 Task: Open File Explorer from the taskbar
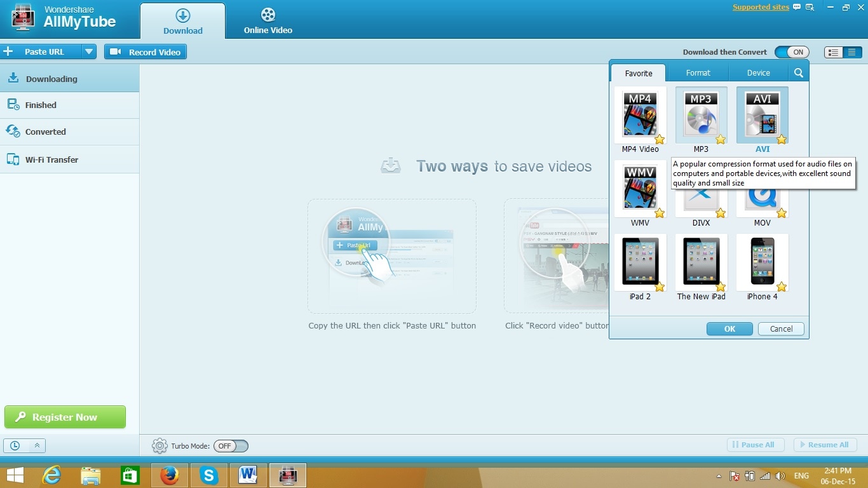[91, 475]
